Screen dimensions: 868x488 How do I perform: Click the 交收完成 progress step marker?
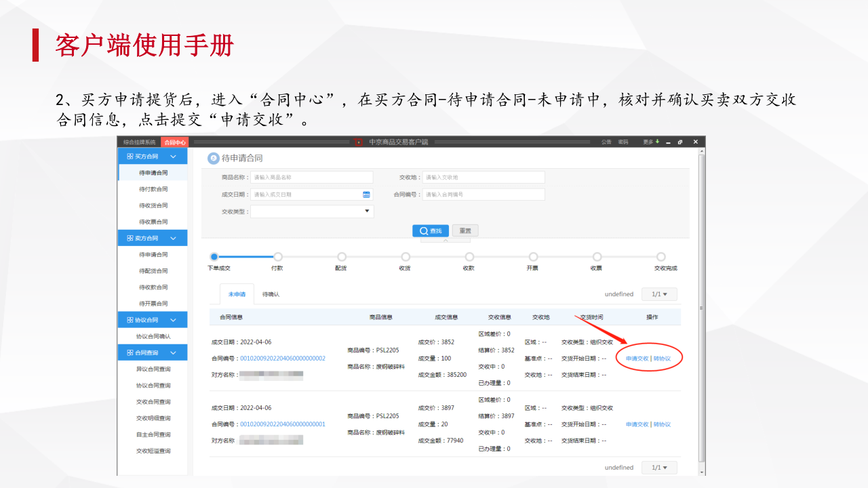pyautogui.click(x=661, y=257)
